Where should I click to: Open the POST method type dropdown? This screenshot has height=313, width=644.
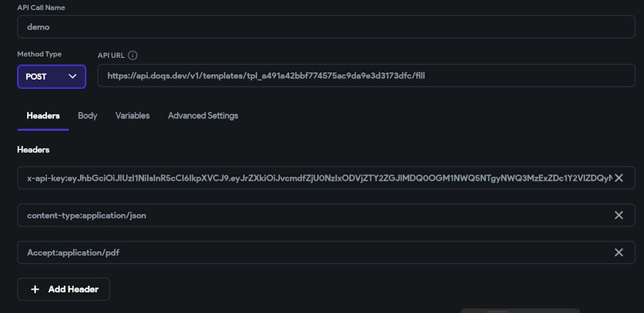pyautogui.click(x=52, y=76)
